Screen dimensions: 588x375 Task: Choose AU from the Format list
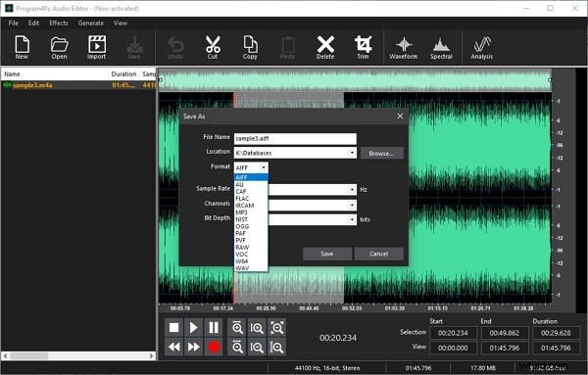click(251, 184)
